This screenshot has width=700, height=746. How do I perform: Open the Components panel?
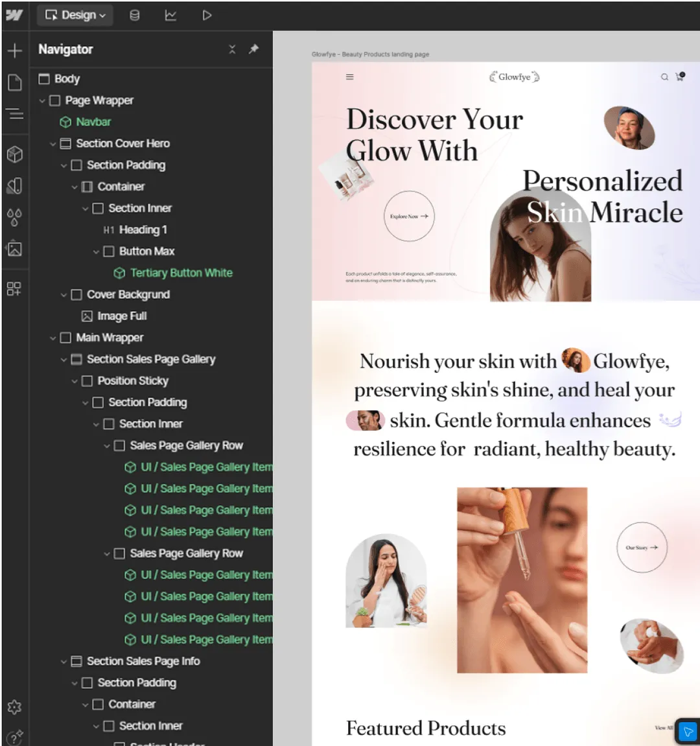[x=15, y=154]
